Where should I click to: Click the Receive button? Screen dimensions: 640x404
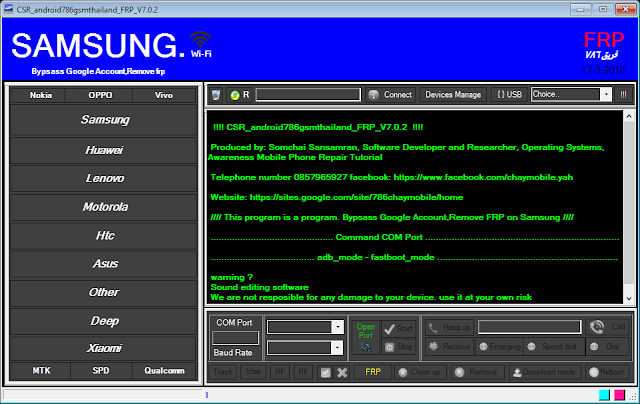[x=449, y=346]
